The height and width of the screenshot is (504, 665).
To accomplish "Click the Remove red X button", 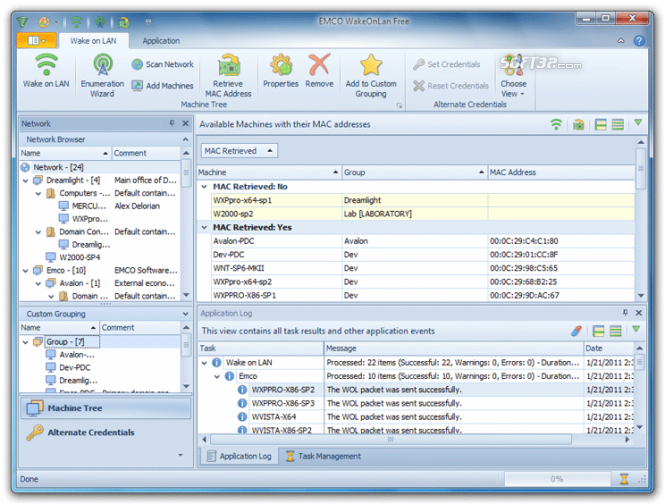I will (x=319, y=71).
